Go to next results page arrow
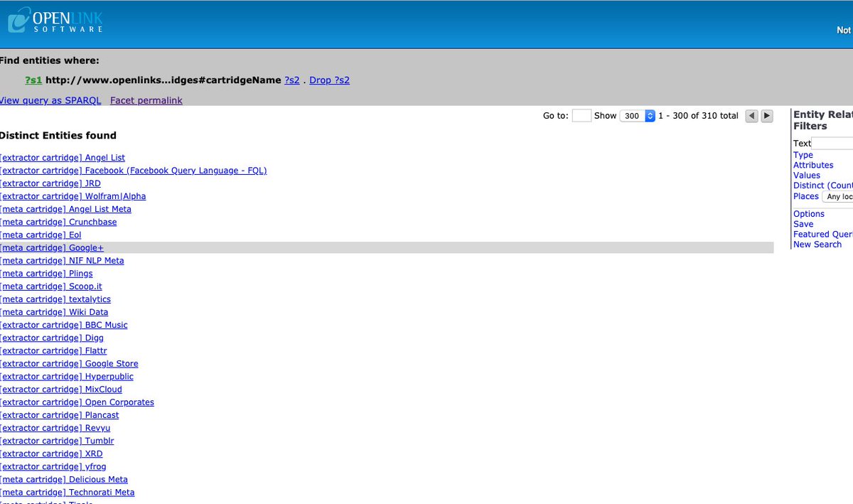The width and height of the screenshot is (853, 504). click(767, 116)
